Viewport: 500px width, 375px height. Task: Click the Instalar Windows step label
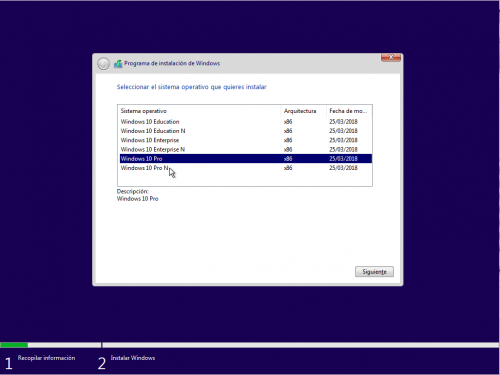click(133, 358)
